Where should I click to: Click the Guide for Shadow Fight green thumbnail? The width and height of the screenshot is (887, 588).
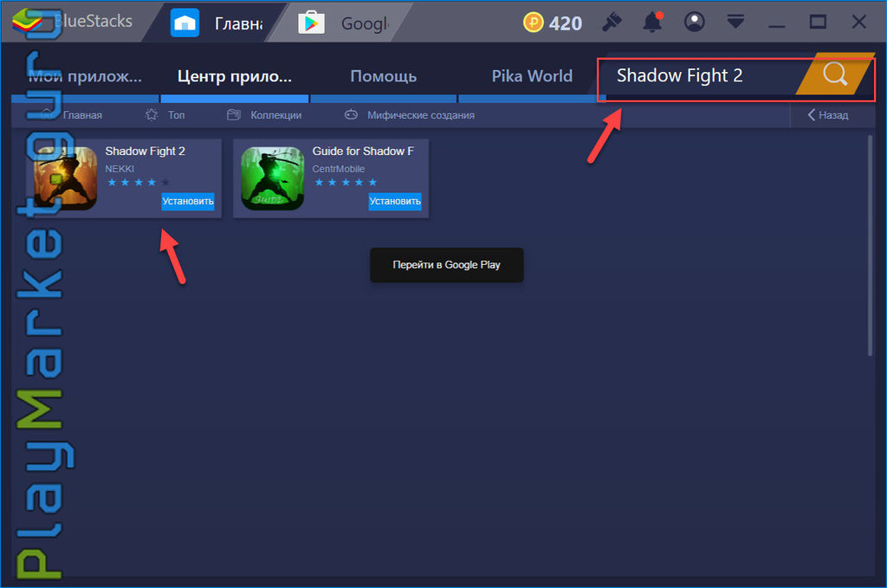(273, 178)
